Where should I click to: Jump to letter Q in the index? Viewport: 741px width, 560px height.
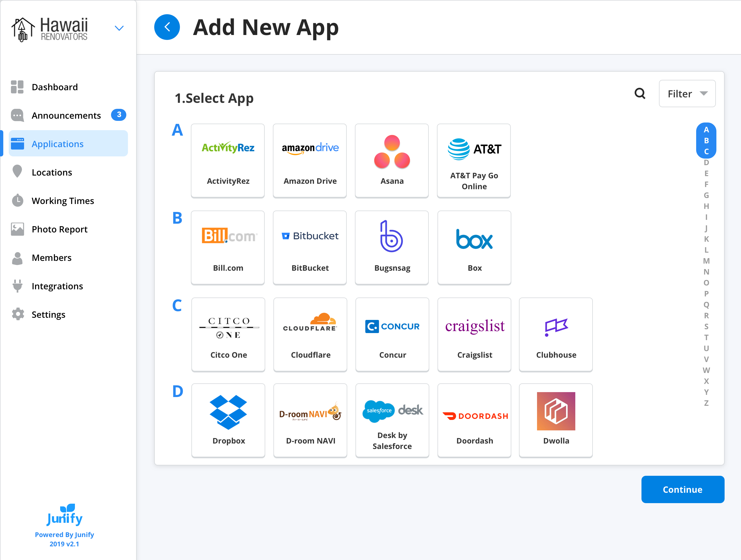pyautogui.click(x=706, y=305)
